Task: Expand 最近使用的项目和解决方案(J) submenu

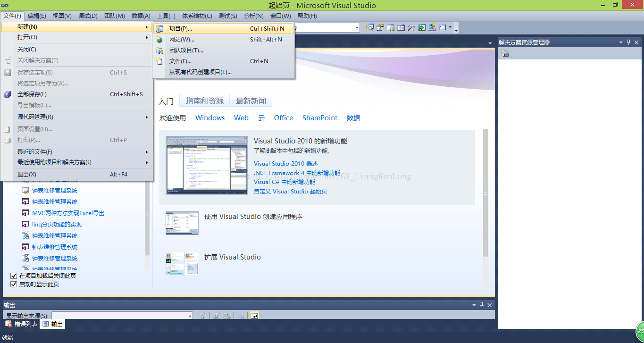Action: [x=77, y=162]
